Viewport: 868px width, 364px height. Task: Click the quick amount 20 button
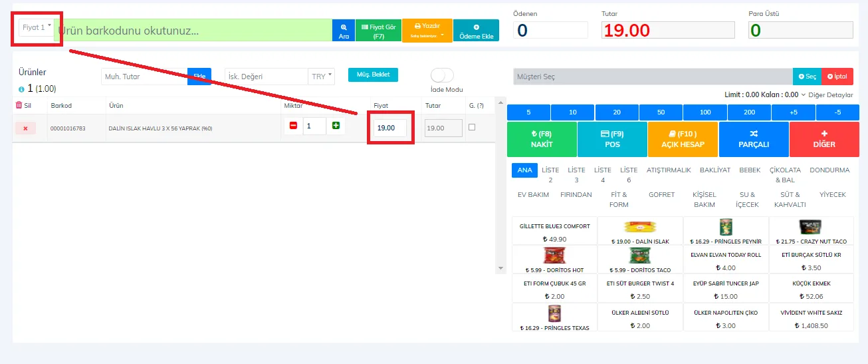point(617,112)
